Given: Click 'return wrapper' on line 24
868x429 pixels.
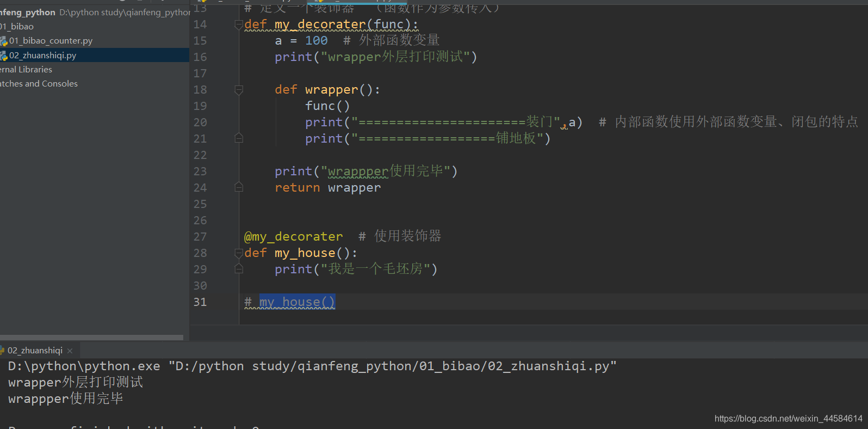Looking at the screenshot, I should click(x=328, y=188).
